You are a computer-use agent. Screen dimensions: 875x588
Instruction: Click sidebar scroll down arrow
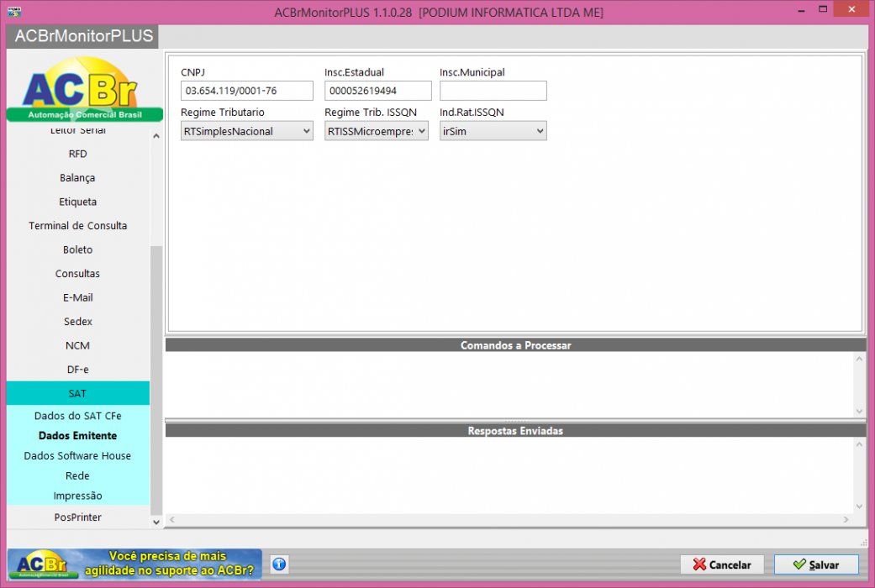coord(156,522)
